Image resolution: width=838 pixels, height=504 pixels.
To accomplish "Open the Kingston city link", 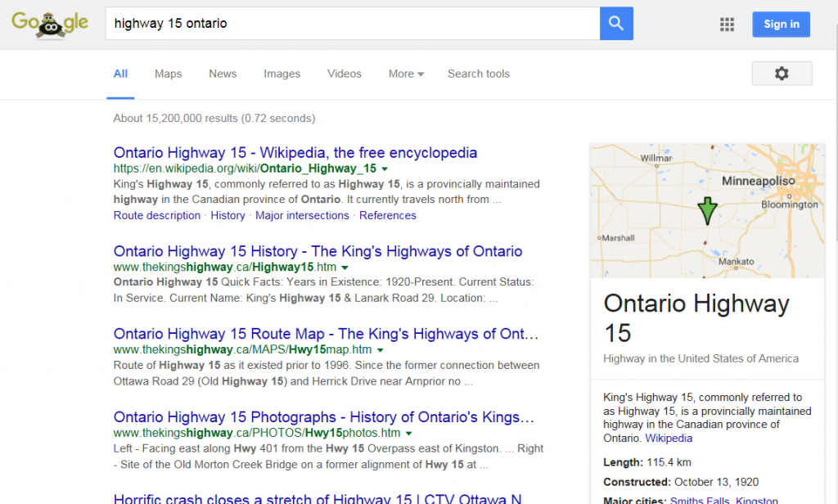I will pos(757,500).
